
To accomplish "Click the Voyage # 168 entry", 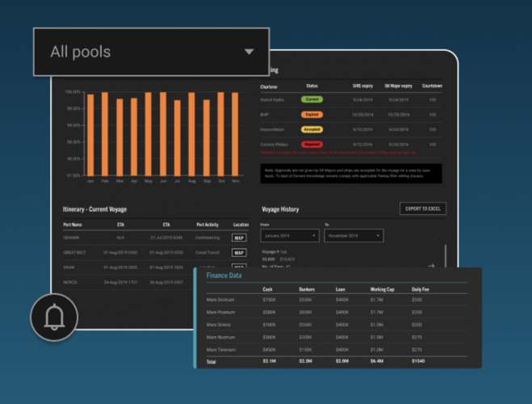I will 274,252.
